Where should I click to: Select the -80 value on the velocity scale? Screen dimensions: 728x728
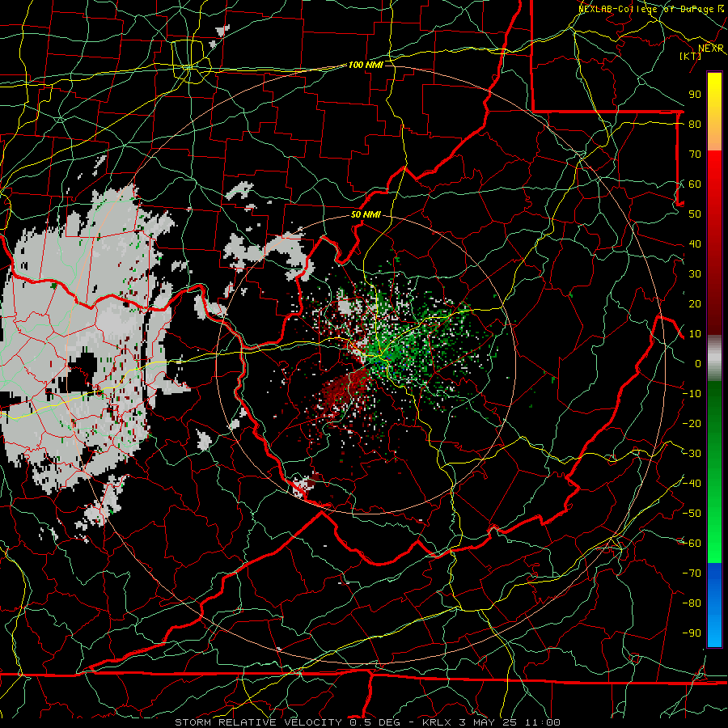coord(692,603)
